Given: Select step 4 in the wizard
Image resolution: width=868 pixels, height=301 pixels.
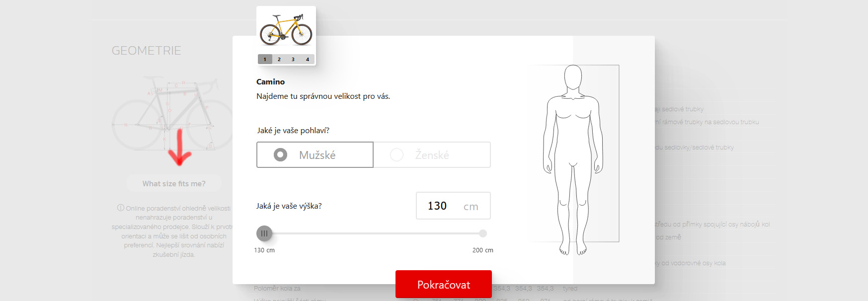Looking at the screenshot, I should (x=307, y=59).
